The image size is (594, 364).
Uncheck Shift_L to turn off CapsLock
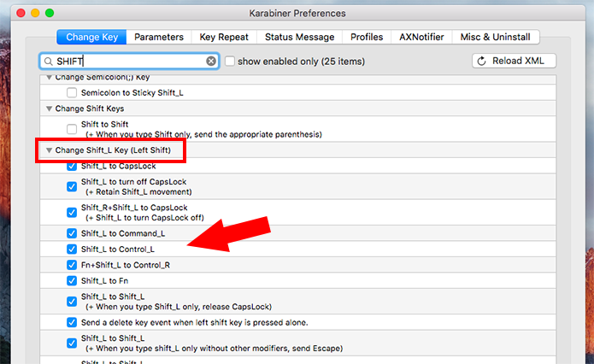(72, 186)
